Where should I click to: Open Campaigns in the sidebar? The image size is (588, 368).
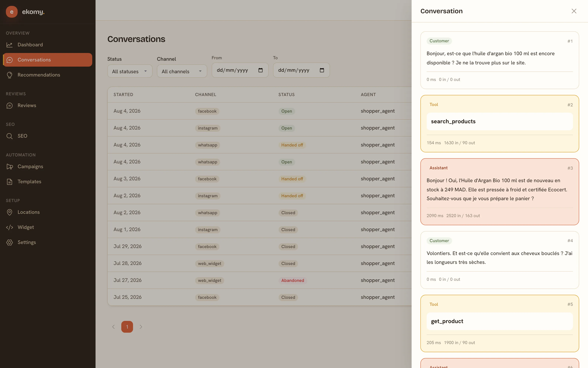pyautogui.click(x=48, y=167)
